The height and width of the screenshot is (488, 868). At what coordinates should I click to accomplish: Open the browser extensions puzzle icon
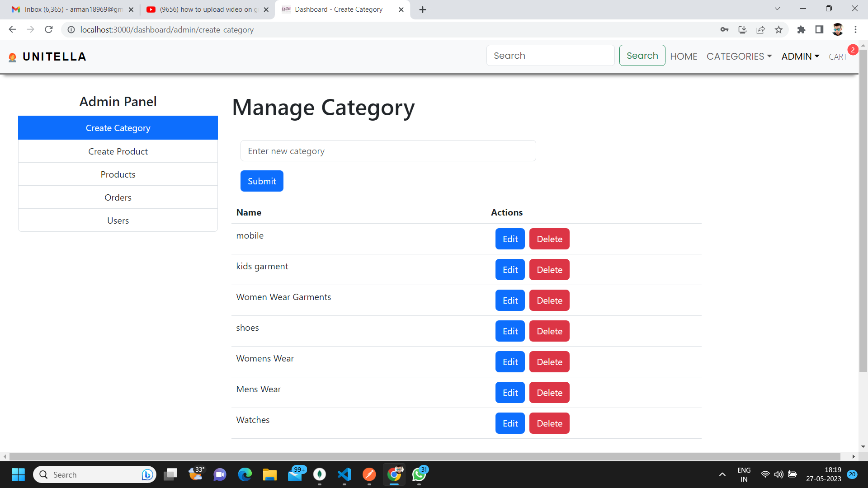pos(801,29)
